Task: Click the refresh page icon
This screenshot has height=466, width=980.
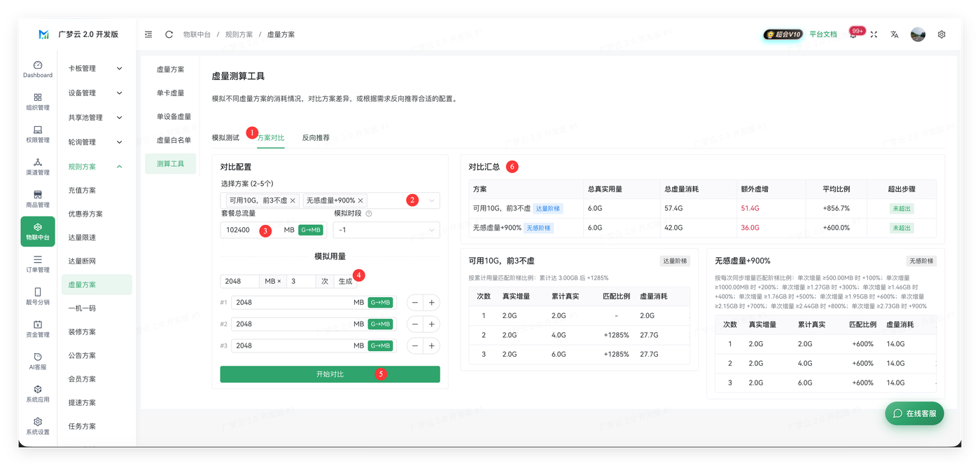Action: (169, 34)
